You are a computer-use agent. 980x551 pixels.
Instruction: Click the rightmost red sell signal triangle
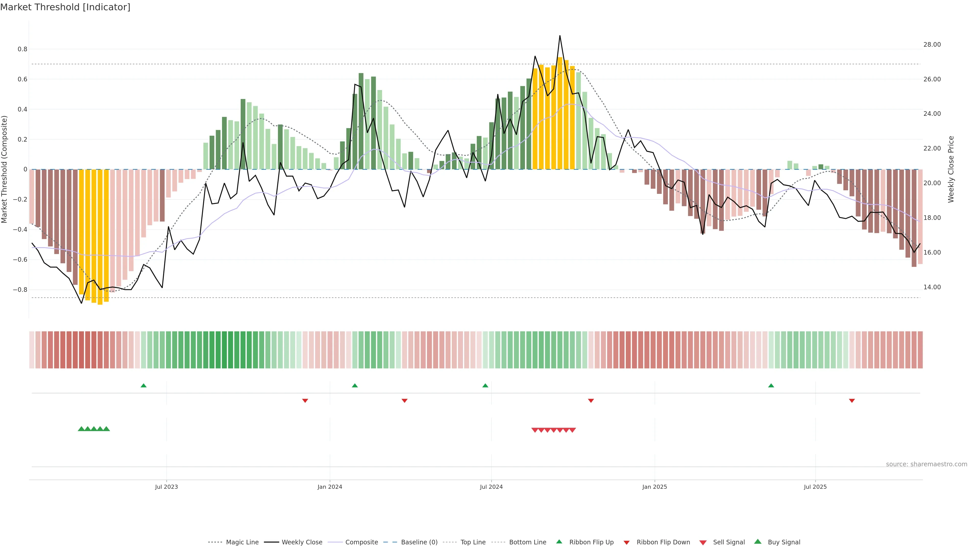point(572,430)
